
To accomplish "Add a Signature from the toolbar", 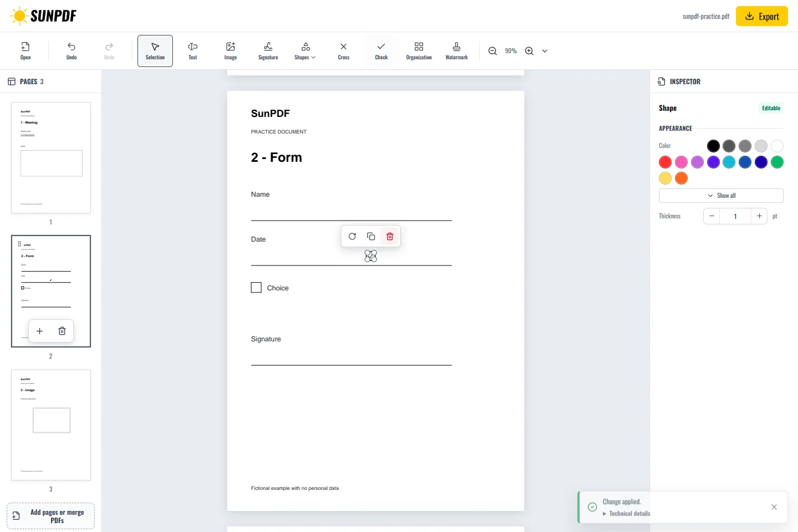I will (268, 51).
